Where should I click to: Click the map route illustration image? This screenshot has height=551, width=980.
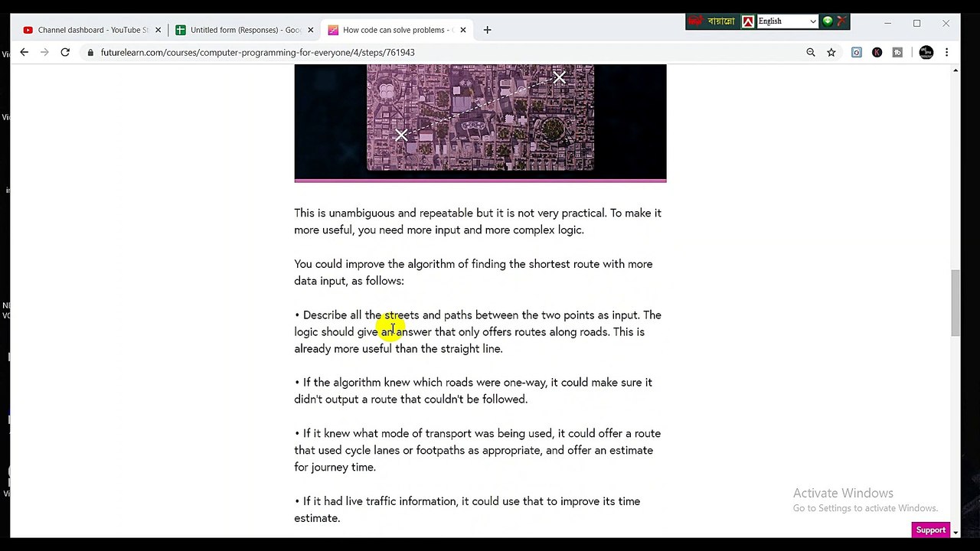[x=480, y=122]
